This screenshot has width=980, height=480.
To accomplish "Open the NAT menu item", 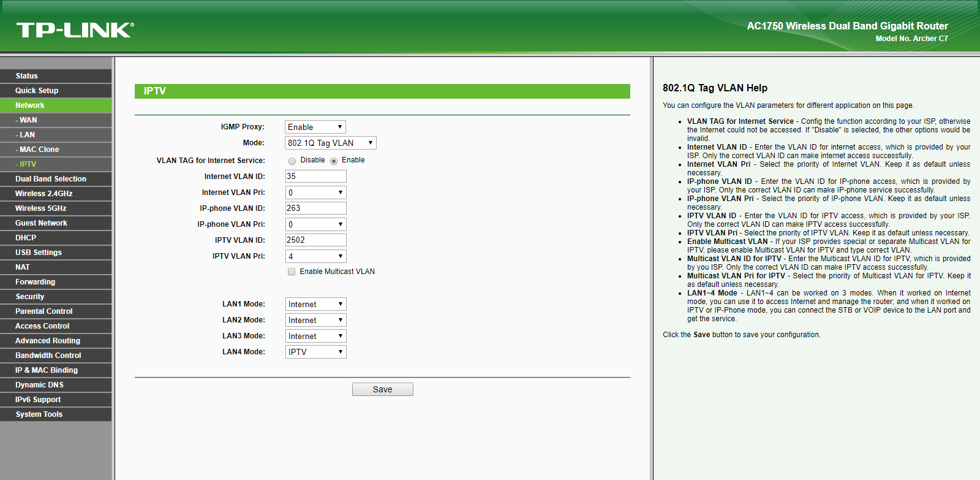I will (x=56, y=267).
